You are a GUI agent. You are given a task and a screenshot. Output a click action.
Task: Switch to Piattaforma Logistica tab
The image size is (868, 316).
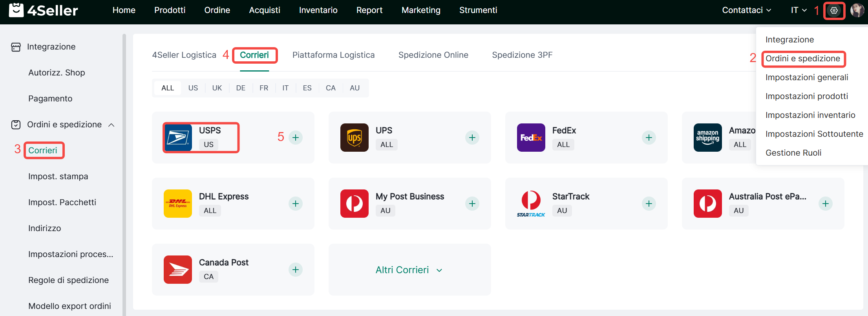(x=333, y=55)
